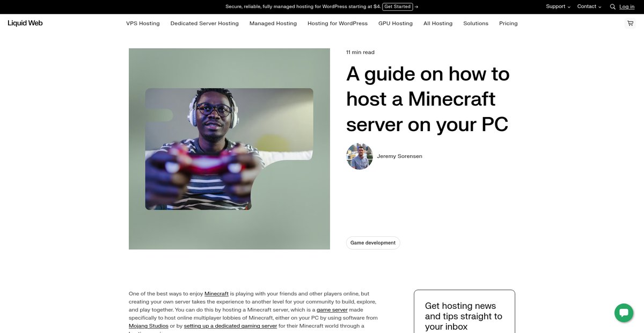Open the shopping cart icon
The image size is (644, 333).
click(630, 23)
